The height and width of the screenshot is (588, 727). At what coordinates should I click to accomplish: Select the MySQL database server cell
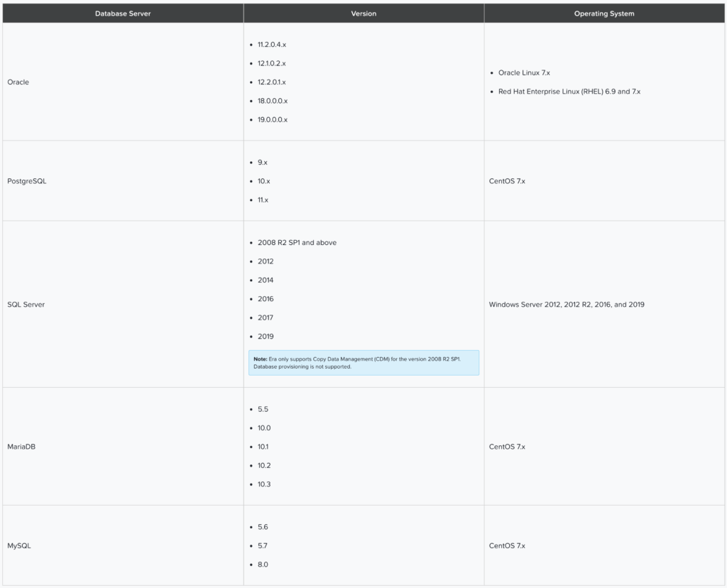(18, 545)
